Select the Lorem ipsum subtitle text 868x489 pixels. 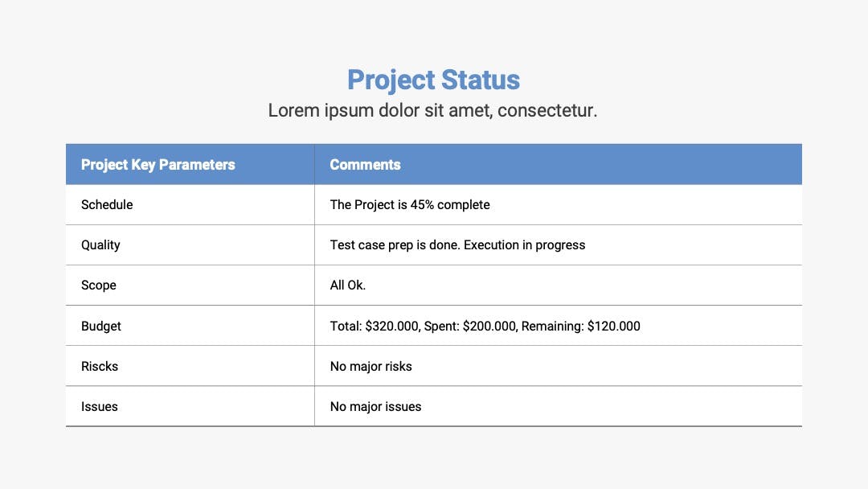433,110
